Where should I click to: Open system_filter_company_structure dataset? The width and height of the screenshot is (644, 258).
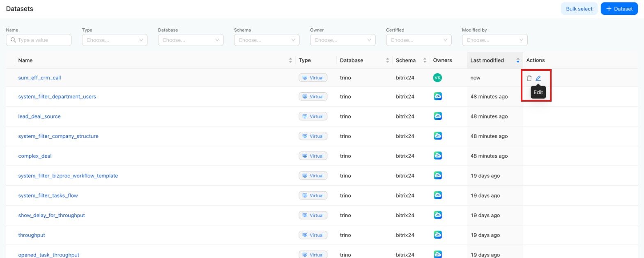point(58,136)
